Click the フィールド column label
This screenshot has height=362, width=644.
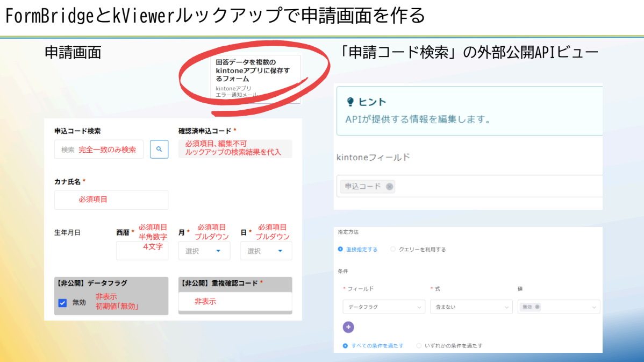coord(361,289)
